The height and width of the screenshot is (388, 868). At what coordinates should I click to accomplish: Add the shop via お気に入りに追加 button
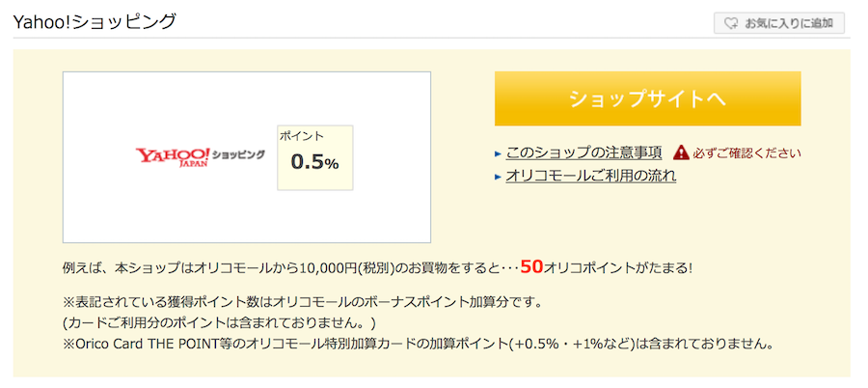click(x=779, y=23)
